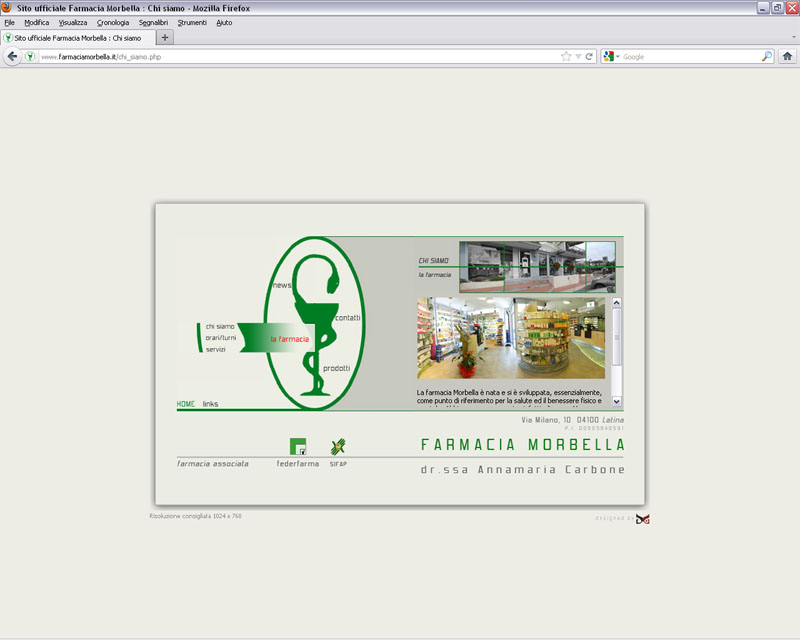Close the Firefox window
The height and width of the screenshot is (640, 800).
792,8
